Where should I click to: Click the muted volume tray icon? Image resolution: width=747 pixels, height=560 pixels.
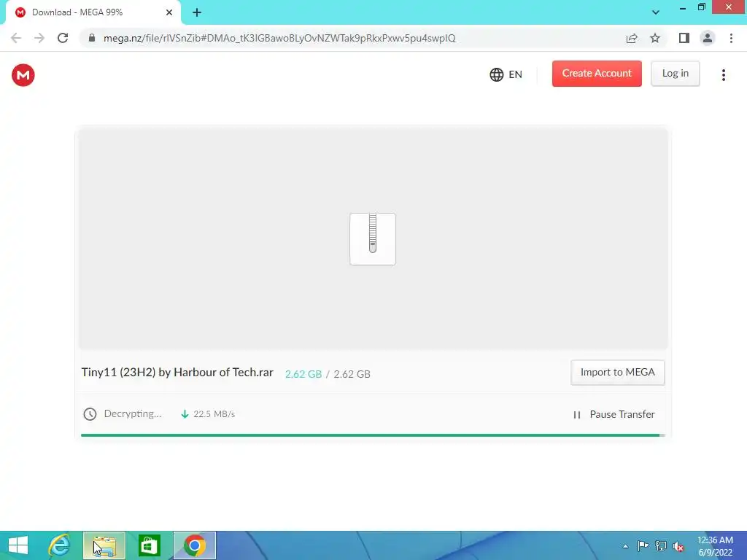[x=678, y=546]
